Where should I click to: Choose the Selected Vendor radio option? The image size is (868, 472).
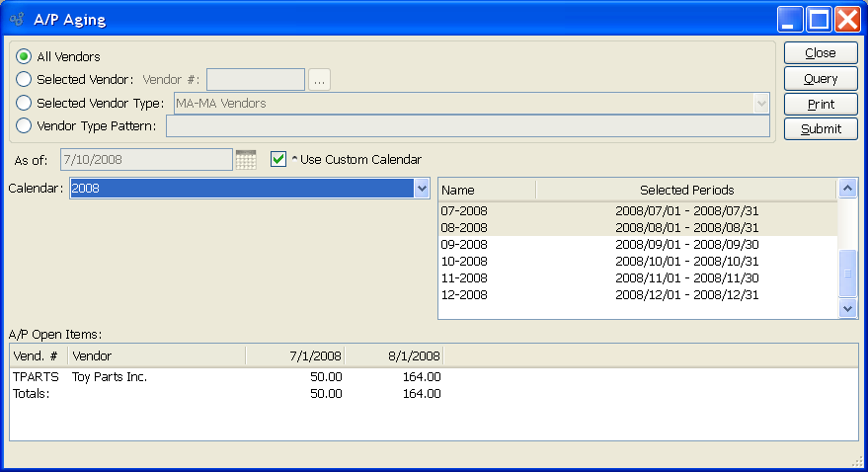(x=24, y=80)
